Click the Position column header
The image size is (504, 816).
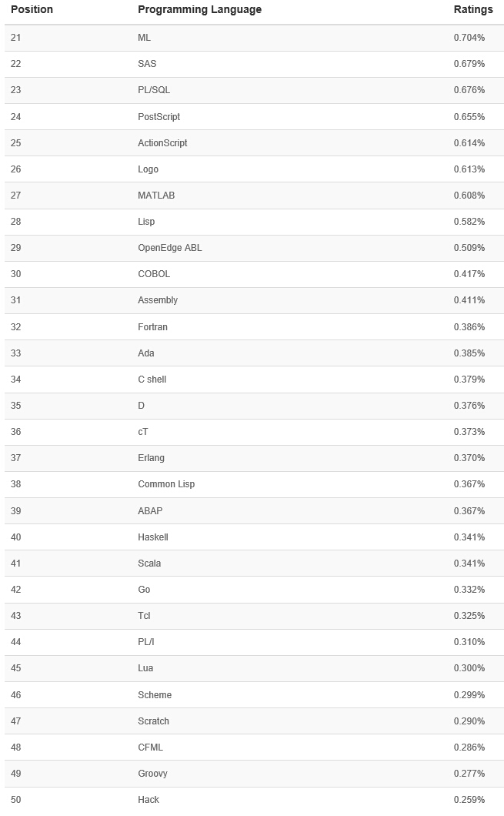[x=32, y=10]
